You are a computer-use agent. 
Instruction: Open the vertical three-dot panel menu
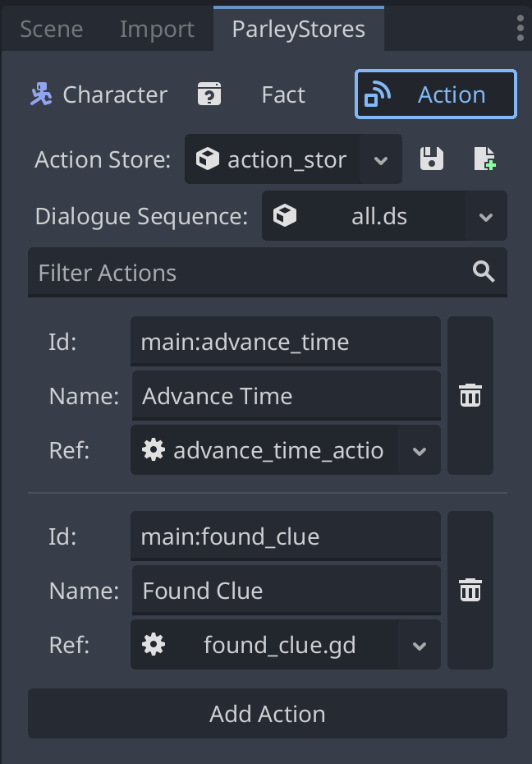520,28
